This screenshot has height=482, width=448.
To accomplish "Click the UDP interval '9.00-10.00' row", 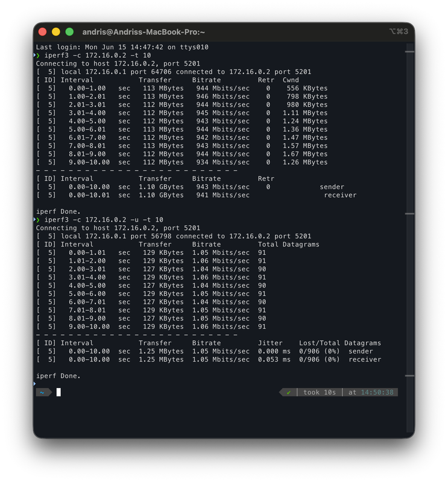I will click(x=151, y=327).
